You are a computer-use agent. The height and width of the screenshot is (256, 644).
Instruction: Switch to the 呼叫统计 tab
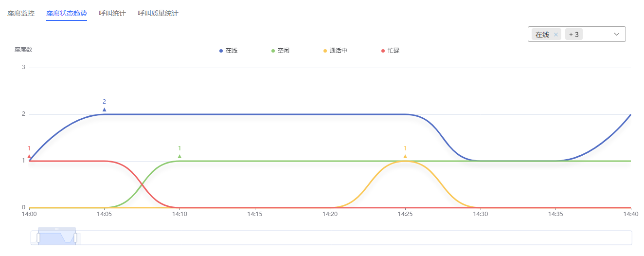112,13
